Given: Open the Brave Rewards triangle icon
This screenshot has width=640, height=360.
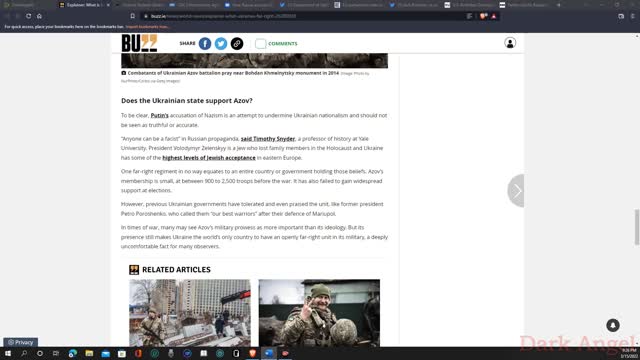Looking at the screenshot, I should 494,16.
